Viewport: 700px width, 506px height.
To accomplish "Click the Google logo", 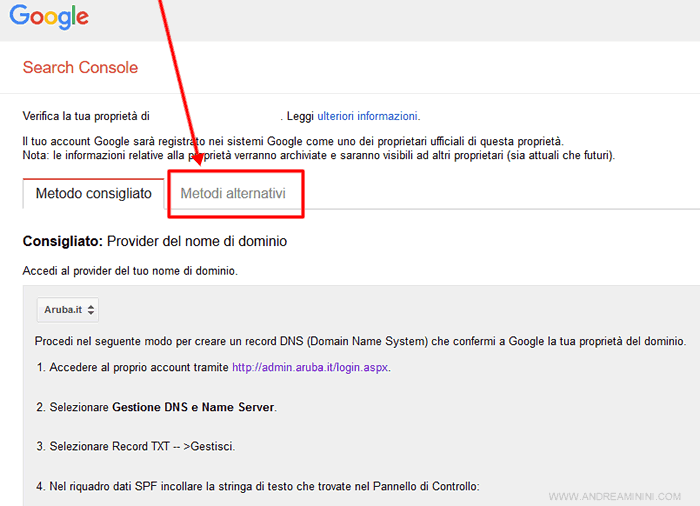I will 49,17.
